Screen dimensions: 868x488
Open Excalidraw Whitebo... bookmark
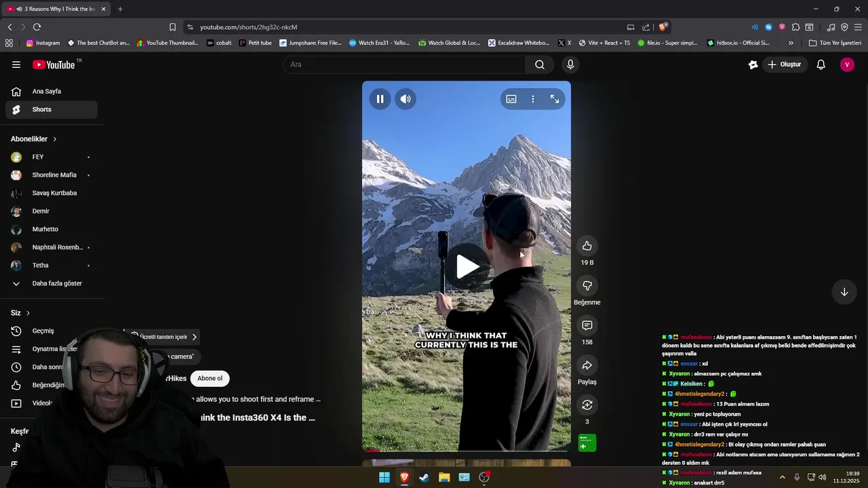click(x=519, y=43)
